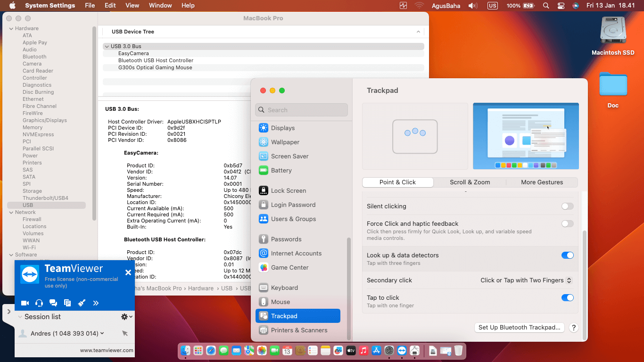
Task: Open Macintosh SSD drive on desktop
Action: [613, 36]
